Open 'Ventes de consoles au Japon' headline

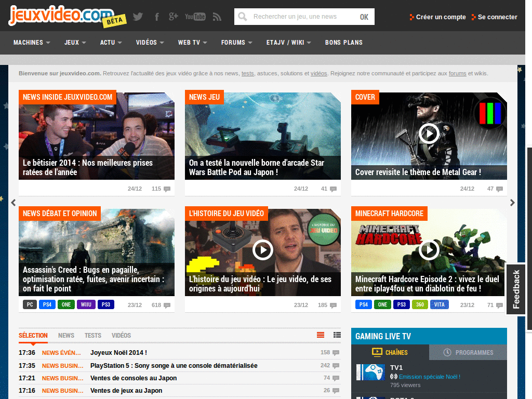pyautogui.click(x=134, y=378)
